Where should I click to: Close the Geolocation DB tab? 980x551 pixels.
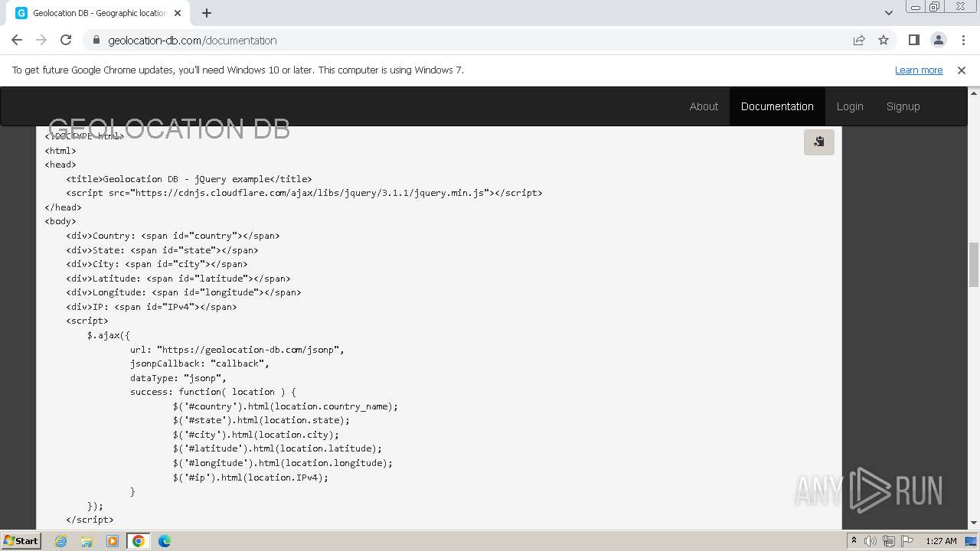pos(178,13)
